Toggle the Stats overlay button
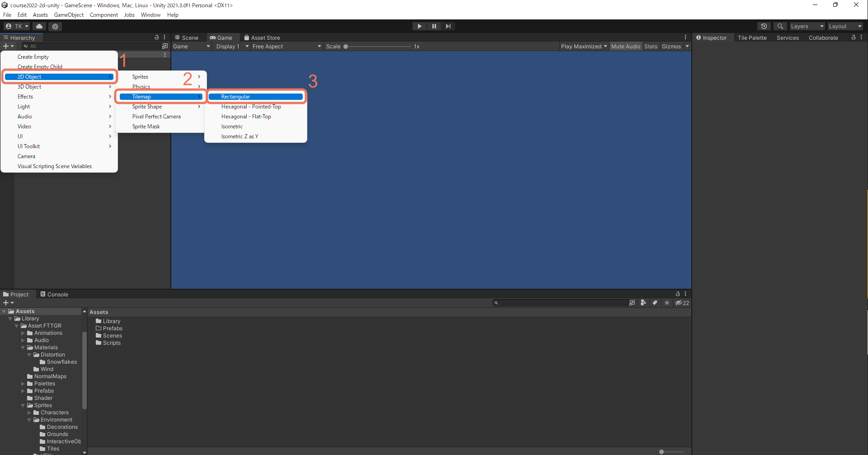The image size is (868, 455). point(651,46)
